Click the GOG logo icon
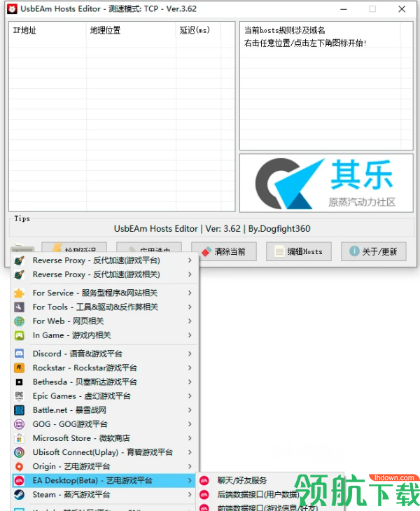Image resolution: width=420 pixels, height=511 pixels. click(x=19, y=424)
